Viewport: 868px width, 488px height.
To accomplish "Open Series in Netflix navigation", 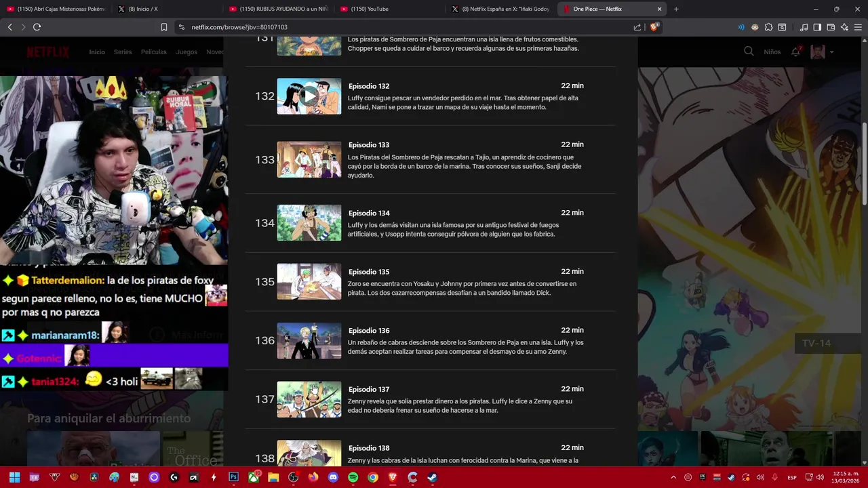I will click(123, 52).
